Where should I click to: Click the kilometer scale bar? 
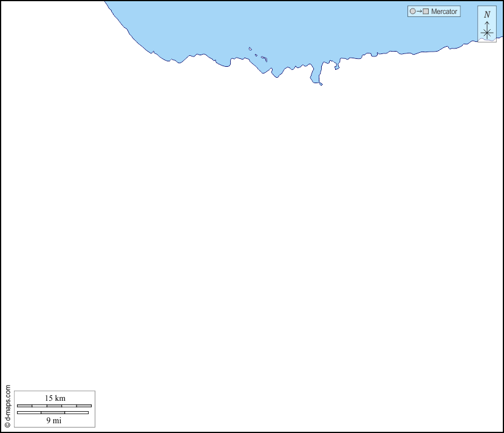(54, 406)
